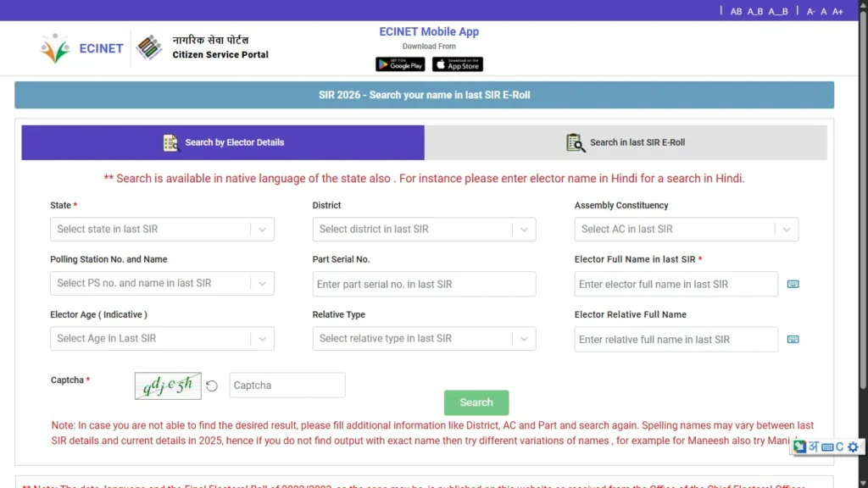
Task: Set wide letter spacing A__B
Action: tap(778, 11)
